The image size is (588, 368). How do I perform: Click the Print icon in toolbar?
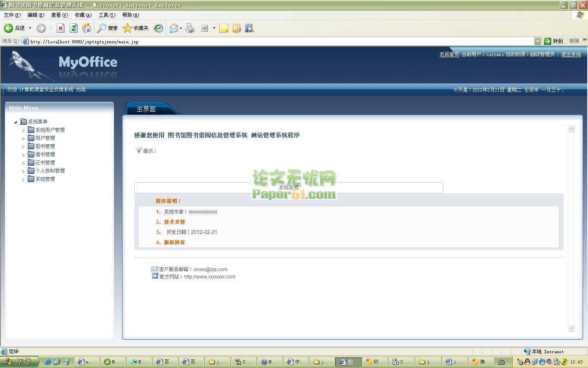(190, 28)
